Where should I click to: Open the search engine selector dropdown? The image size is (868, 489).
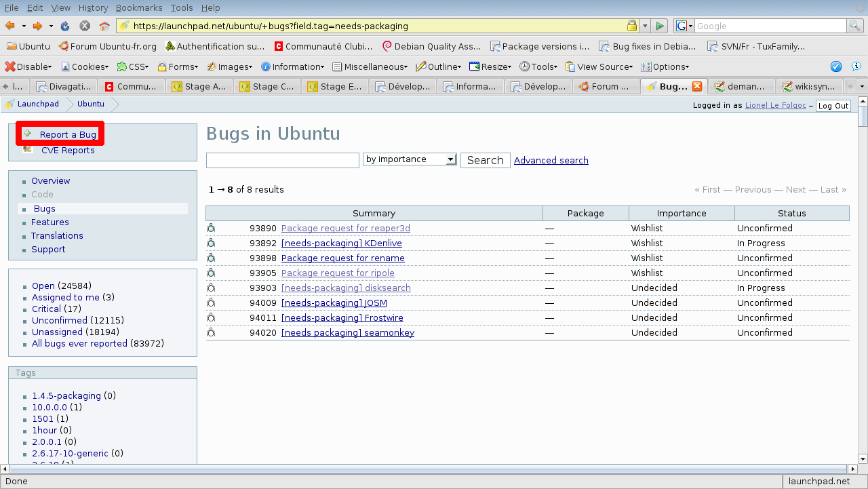pos(684,26)
